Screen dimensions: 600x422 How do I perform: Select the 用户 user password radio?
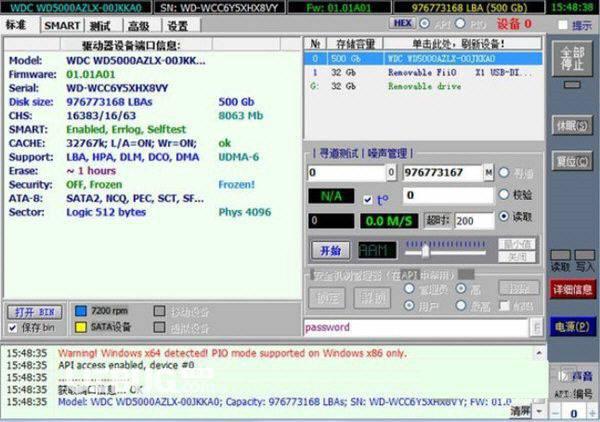(x=409, y=305)
